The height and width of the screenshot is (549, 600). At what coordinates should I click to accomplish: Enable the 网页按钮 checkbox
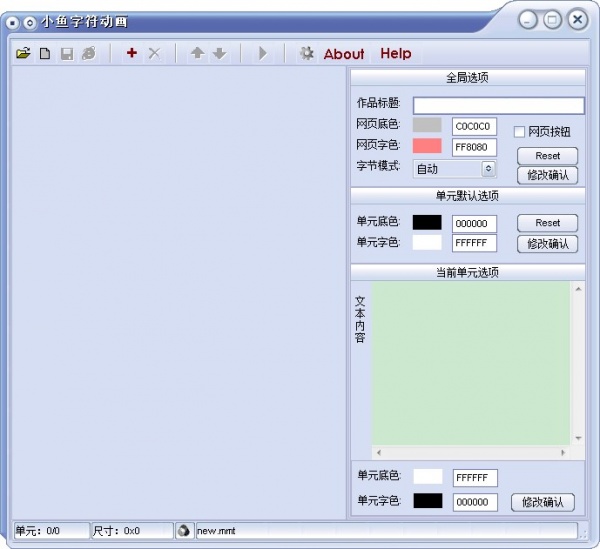519,132
